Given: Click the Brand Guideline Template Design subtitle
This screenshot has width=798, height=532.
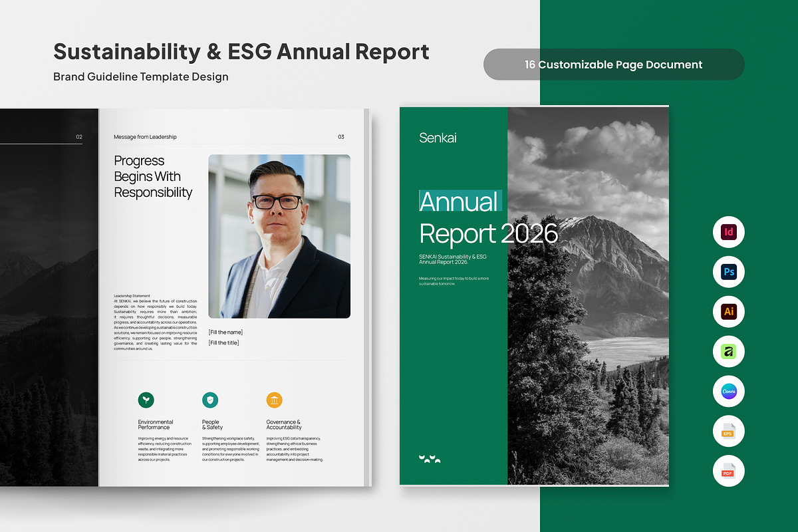Looking at the screenshot, I should (141, 77).
